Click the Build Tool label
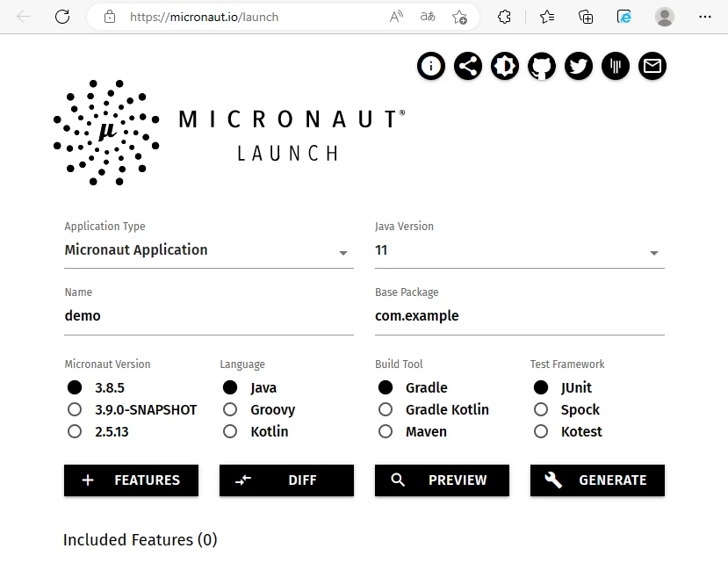The height and width of the screenshot is (563, 728). coord(399,365)
